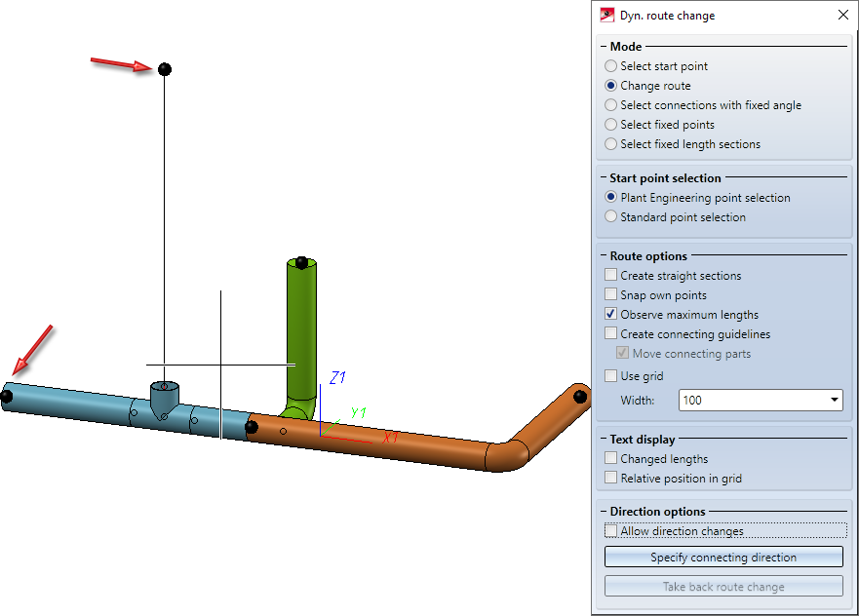Collapse the Route options section
Screen dimensions: 859x616
604,255
